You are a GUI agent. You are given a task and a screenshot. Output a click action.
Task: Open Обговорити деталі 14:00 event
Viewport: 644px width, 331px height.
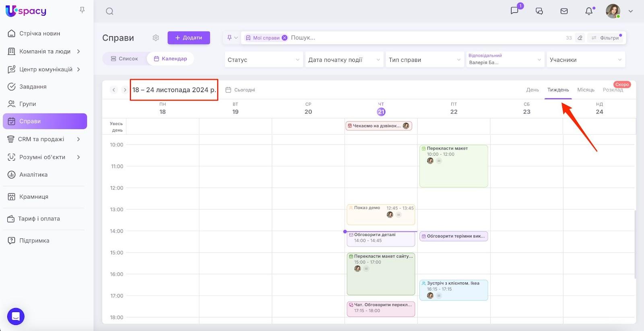click(381, 239)
